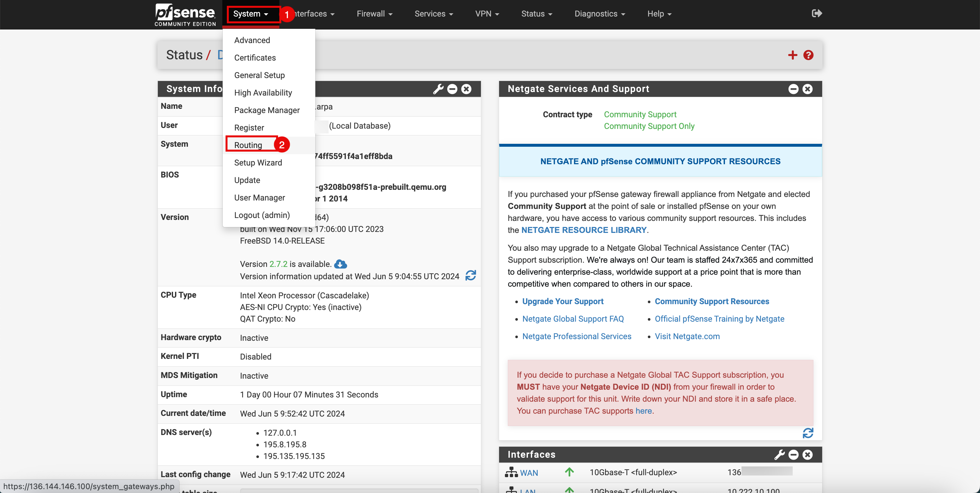
Task: Minimize the Netgate Services And Support widget
Action: click(793, 89)
